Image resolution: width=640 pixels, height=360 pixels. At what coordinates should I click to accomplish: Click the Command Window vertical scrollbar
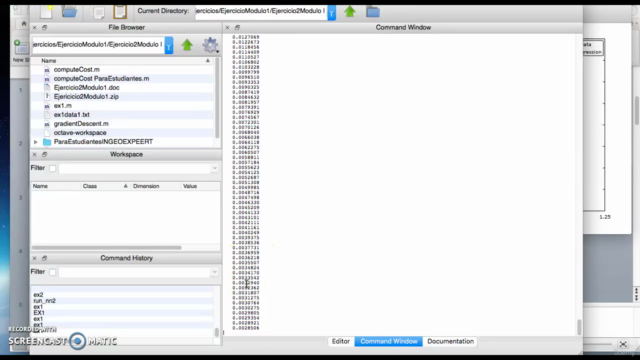coord(579,327)
